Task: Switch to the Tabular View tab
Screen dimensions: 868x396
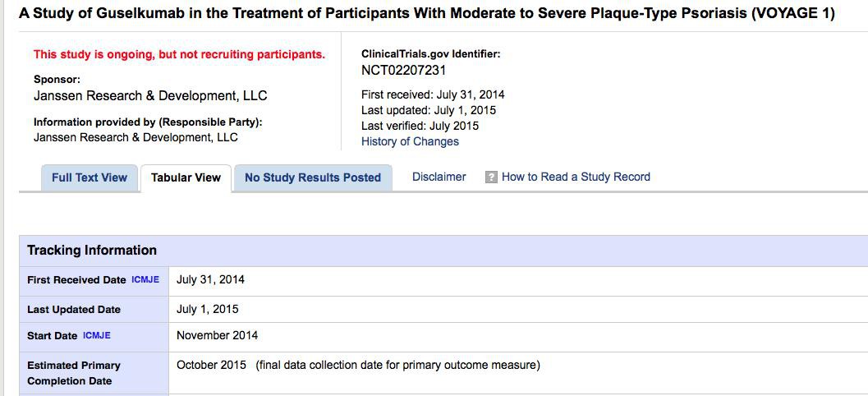Action: click(x=186, y=177)
